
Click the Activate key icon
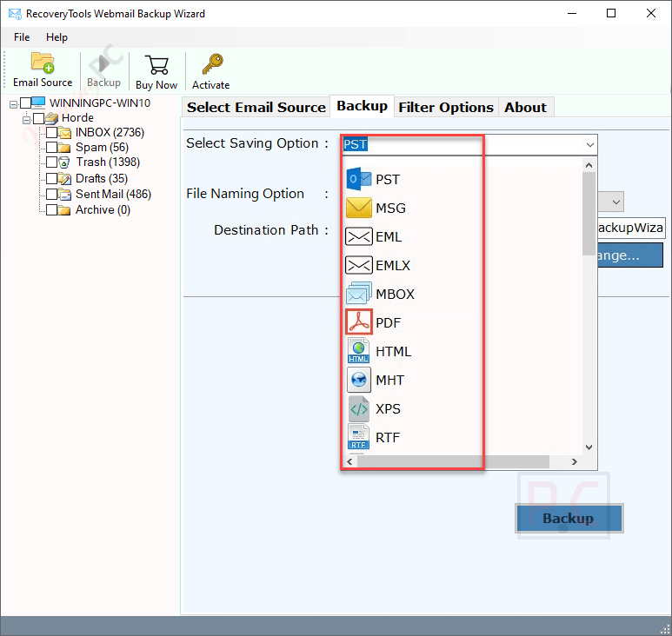click(213, 63)
